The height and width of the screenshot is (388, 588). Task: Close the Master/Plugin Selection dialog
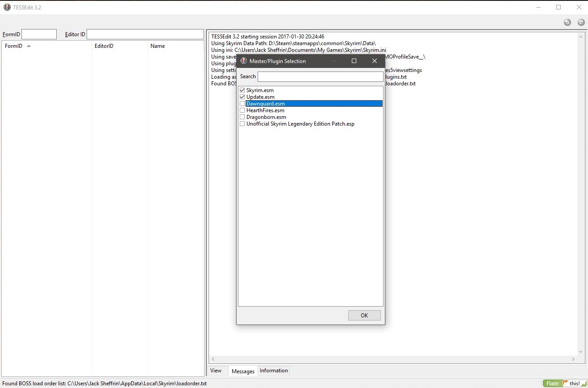[x=375, y=61]
